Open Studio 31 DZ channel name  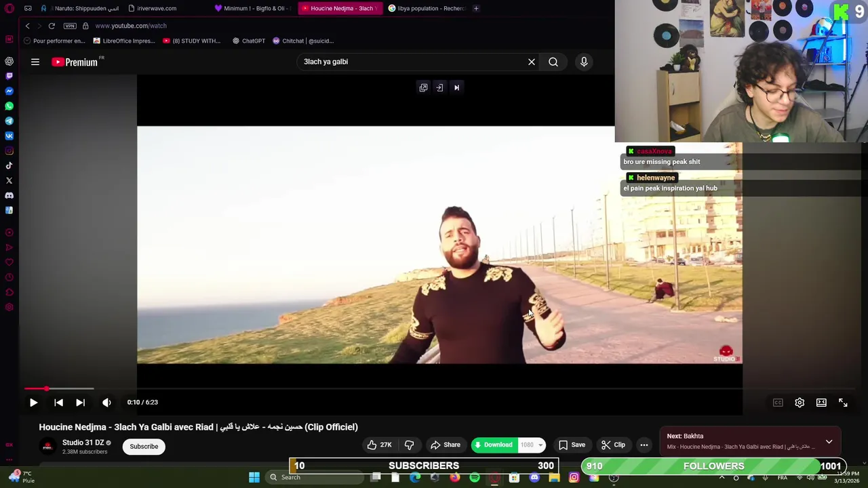[83, 443]
